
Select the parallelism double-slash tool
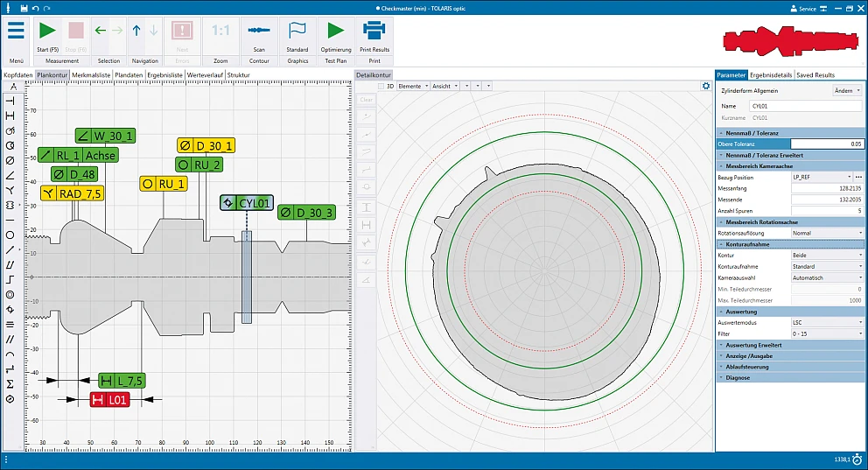coord(10,340)
